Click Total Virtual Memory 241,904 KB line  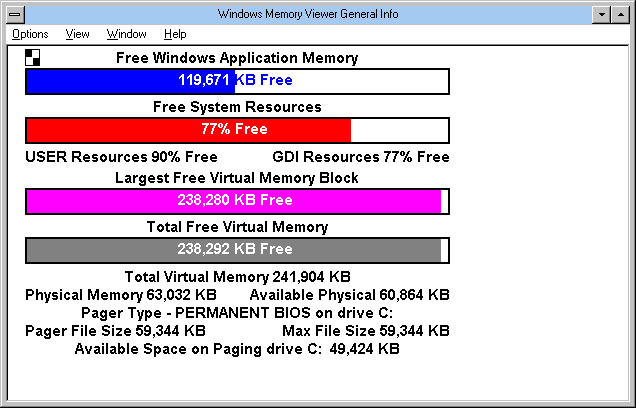[237, 277]
